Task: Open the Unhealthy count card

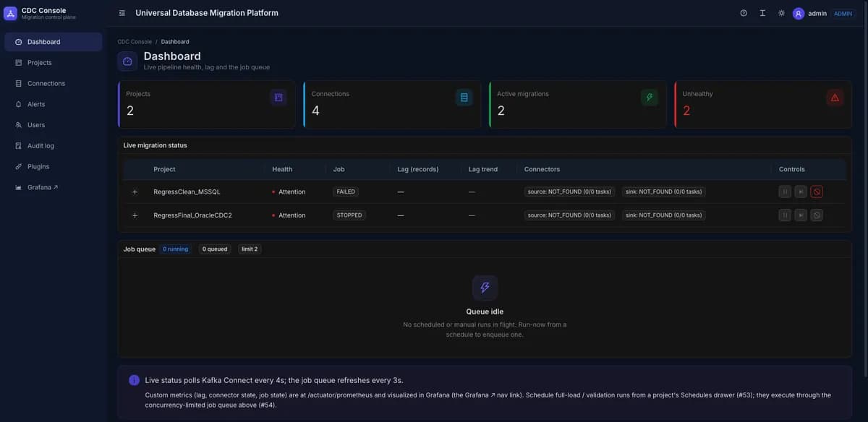Action: pos(763,105)
